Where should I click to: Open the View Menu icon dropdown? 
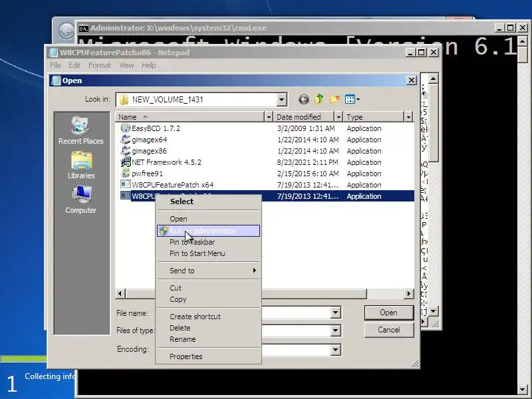tap(352, 99)
